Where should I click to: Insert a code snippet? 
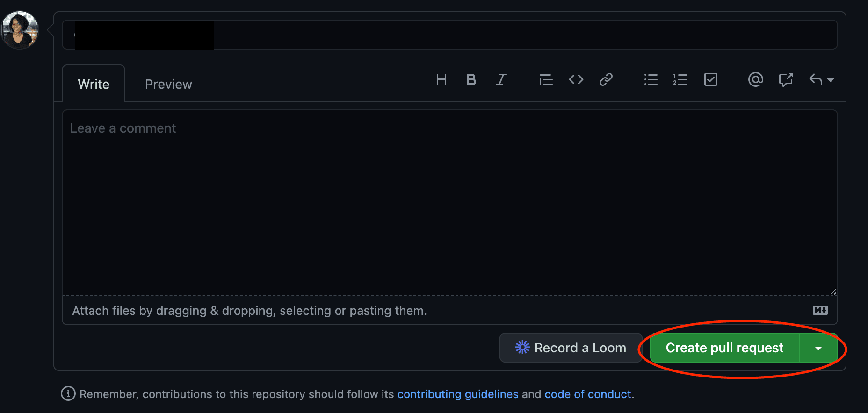pos(576,79)
